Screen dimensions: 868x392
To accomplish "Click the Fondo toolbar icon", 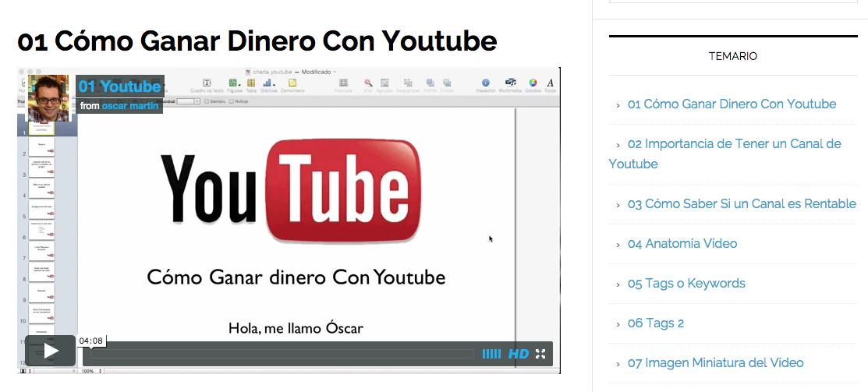I will [x=447, y=83].
